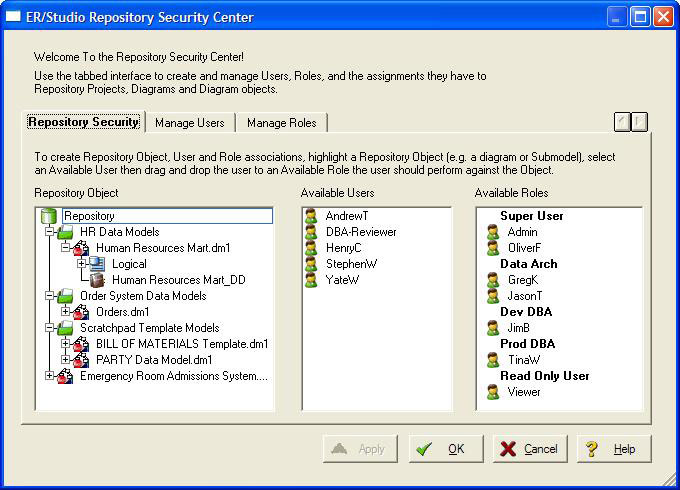Select the Read Only User role heading
680x490 pixels.
click(545, 376)
